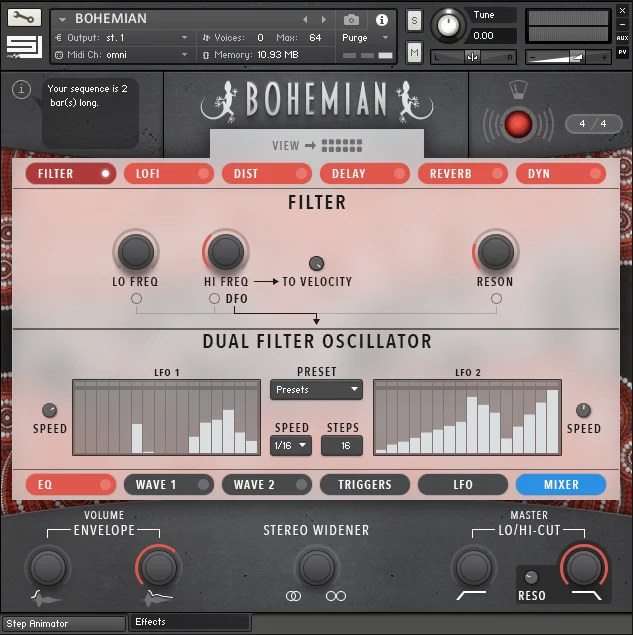
Task: Mute the instrument with the M button
Action: coord(414,52)
